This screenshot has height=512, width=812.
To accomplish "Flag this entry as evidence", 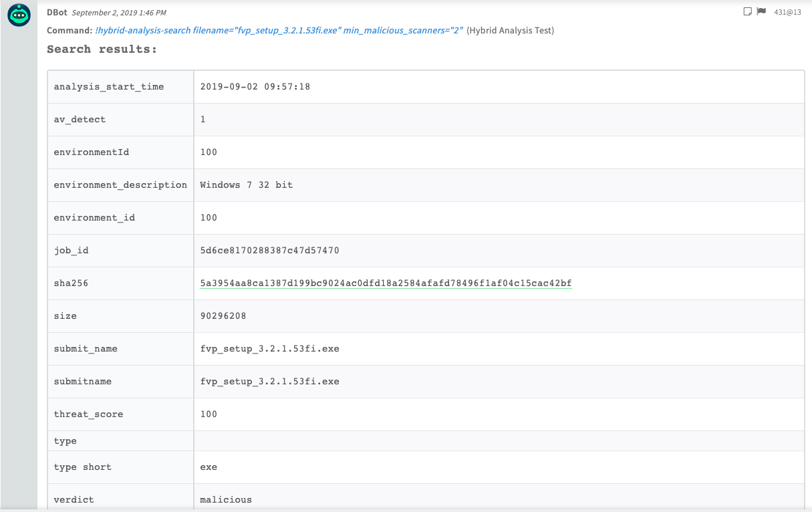I will (x=761, y=12).
